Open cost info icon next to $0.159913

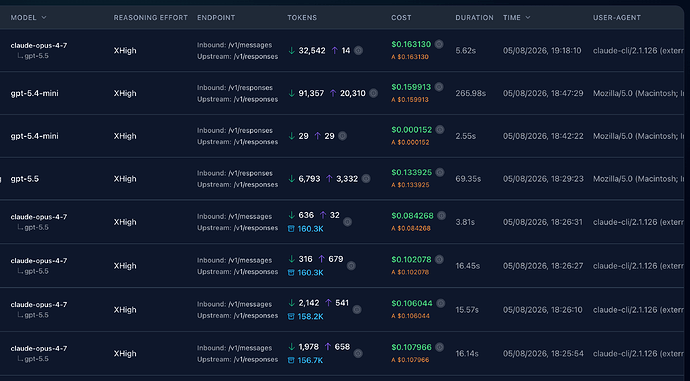pyautogui.click(x=439, y=87)
